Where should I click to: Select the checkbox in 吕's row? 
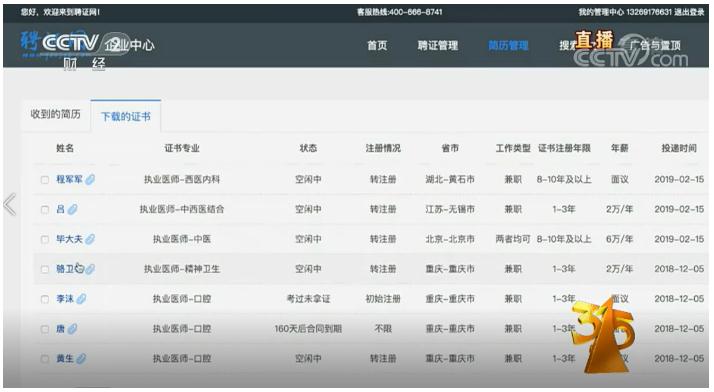pyautogui.click(x=45, y=210)
